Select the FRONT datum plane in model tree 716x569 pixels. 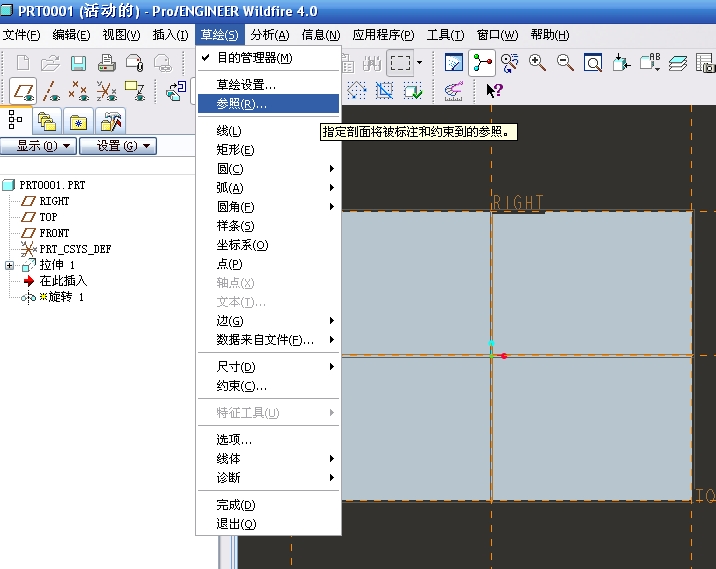[54, 233]
